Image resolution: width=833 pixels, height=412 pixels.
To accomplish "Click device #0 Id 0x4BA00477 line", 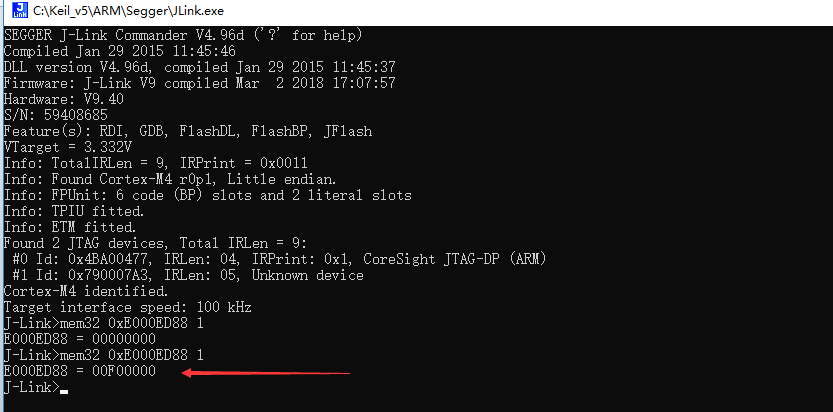I will pos(279,260).
